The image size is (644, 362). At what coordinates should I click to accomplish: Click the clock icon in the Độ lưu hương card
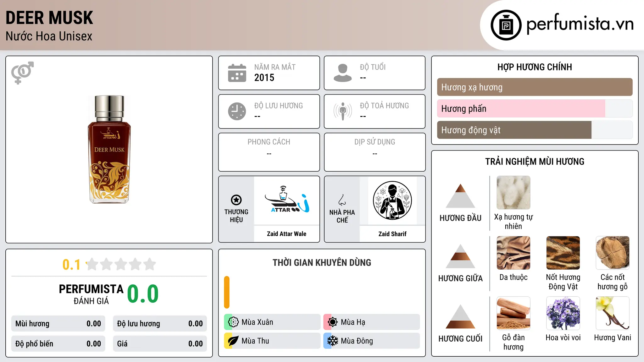(x=237, y=111)
